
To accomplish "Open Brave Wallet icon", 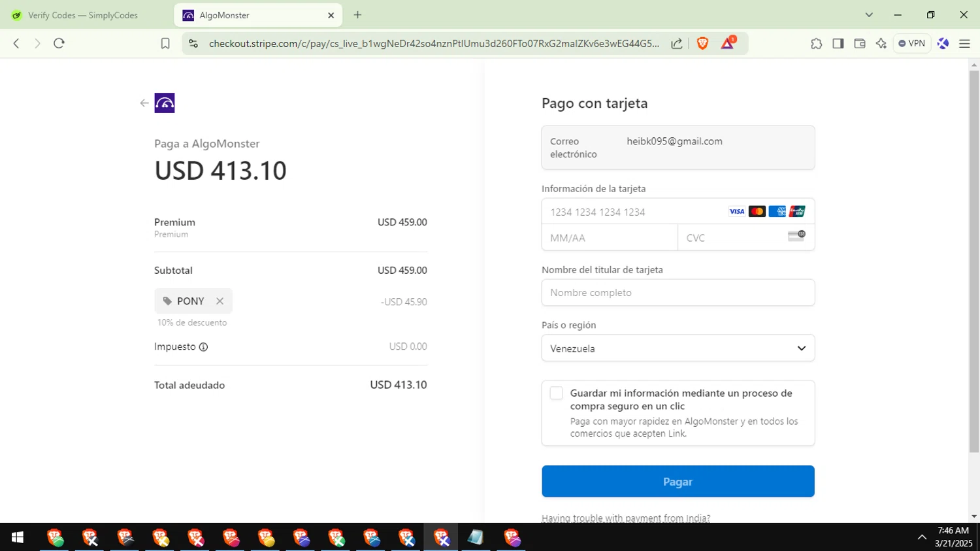I will 860,43.
